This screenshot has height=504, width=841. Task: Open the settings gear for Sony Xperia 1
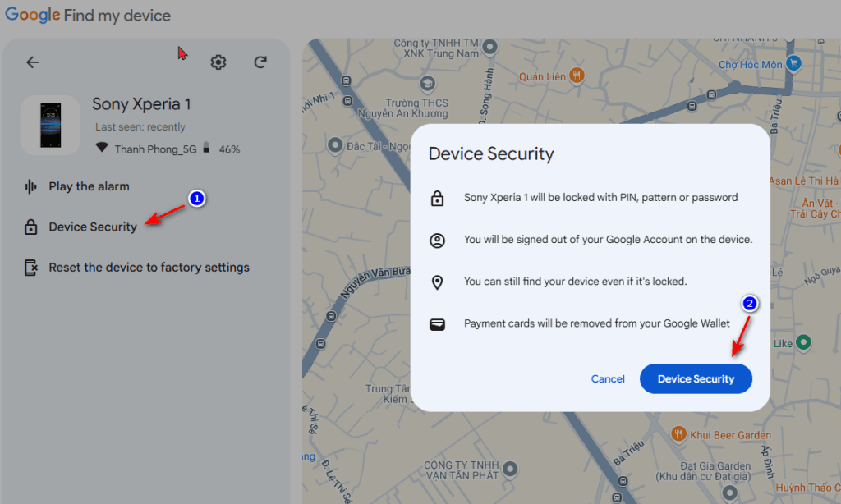218,62
